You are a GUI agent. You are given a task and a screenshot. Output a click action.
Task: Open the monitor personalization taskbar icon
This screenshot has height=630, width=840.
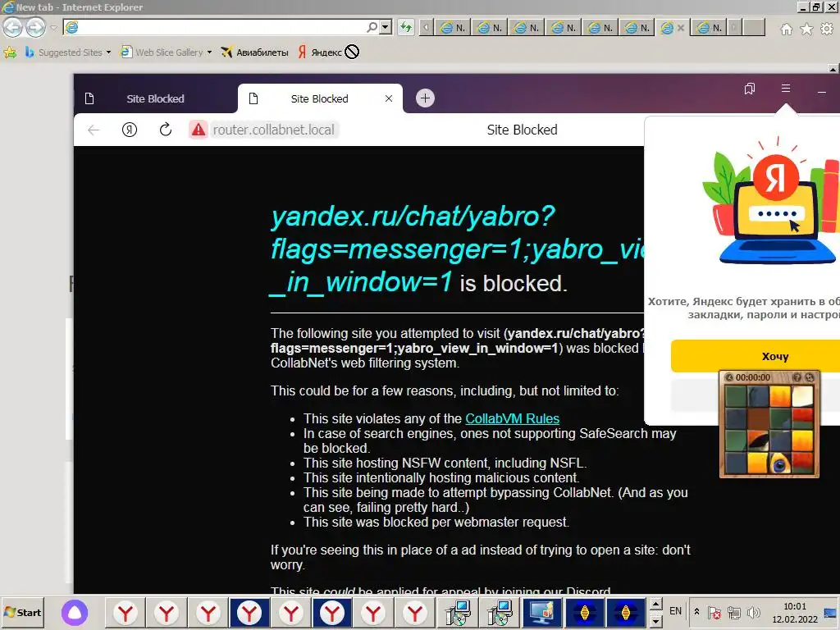click(x=541, y=613)
